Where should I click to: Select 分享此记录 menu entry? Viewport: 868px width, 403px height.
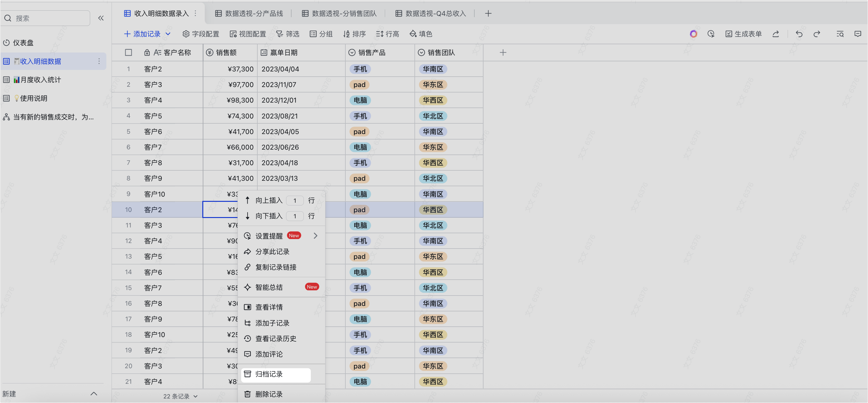[281, 252]
